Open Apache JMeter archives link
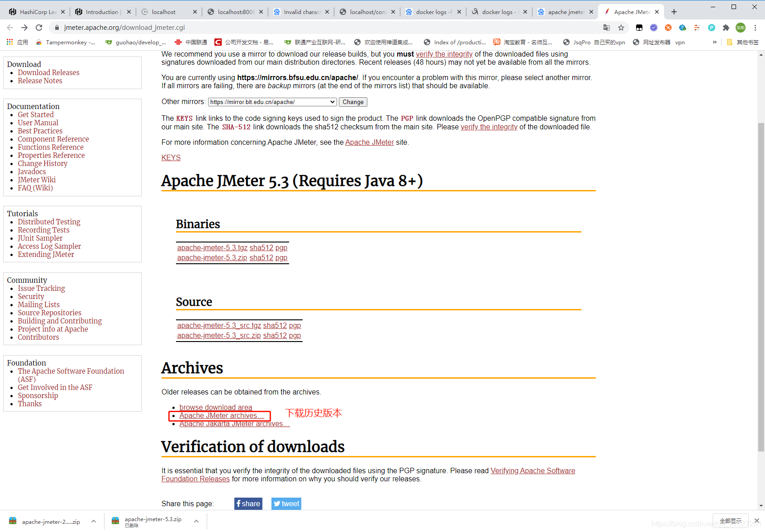765x532 pixels. pyautogui.click(x=222, y=415)
